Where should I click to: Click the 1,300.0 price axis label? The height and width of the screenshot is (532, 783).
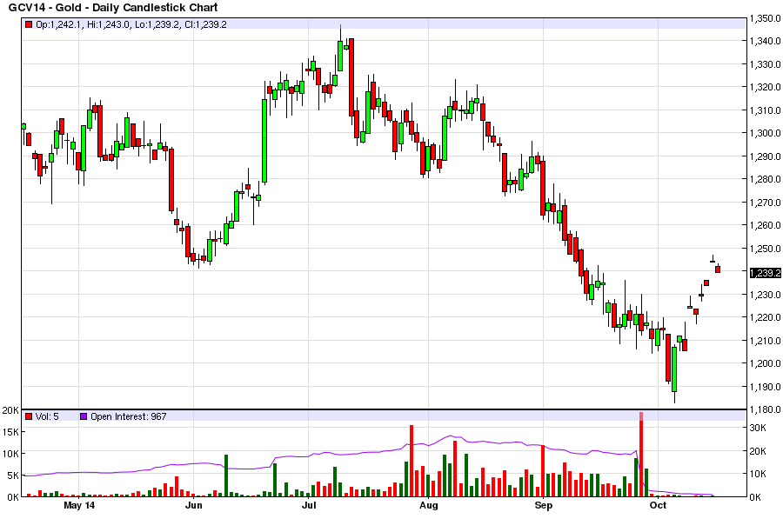point(765,133)
